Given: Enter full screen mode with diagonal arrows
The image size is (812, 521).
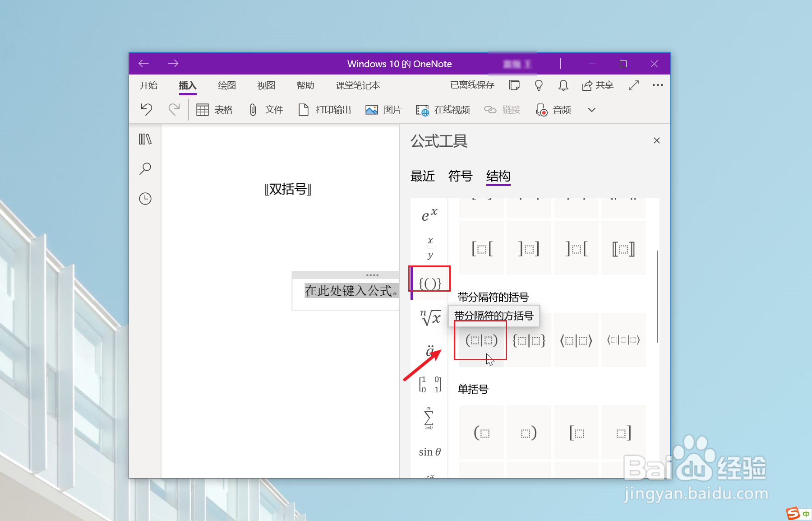Looking at the screenshot, I should pos(634,85).
